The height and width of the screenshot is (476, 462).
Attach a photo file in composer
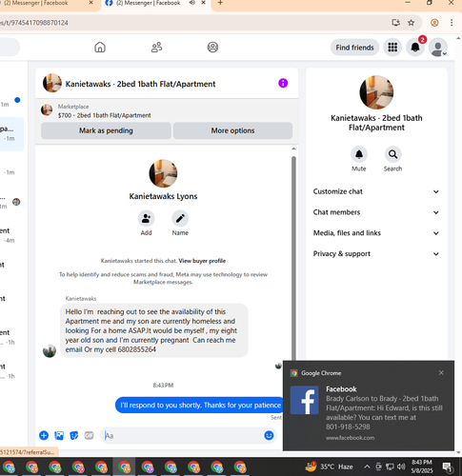[59, 435]
